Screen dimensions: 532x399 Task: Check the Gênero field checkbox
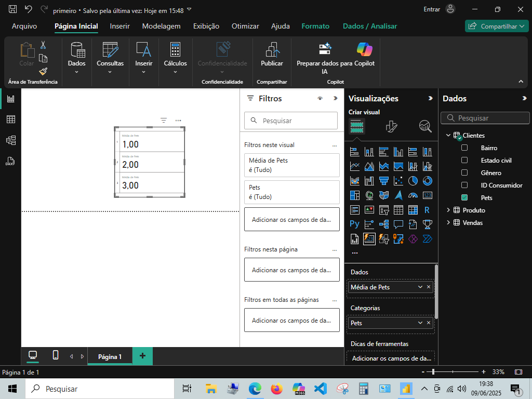(x=464, y=172)
